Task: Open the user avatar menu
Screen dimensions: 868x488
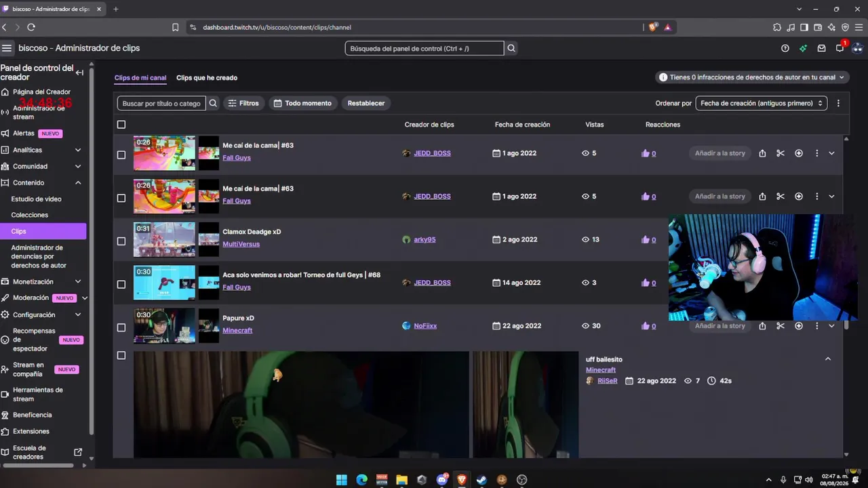Action: click(x=857, y=48)
